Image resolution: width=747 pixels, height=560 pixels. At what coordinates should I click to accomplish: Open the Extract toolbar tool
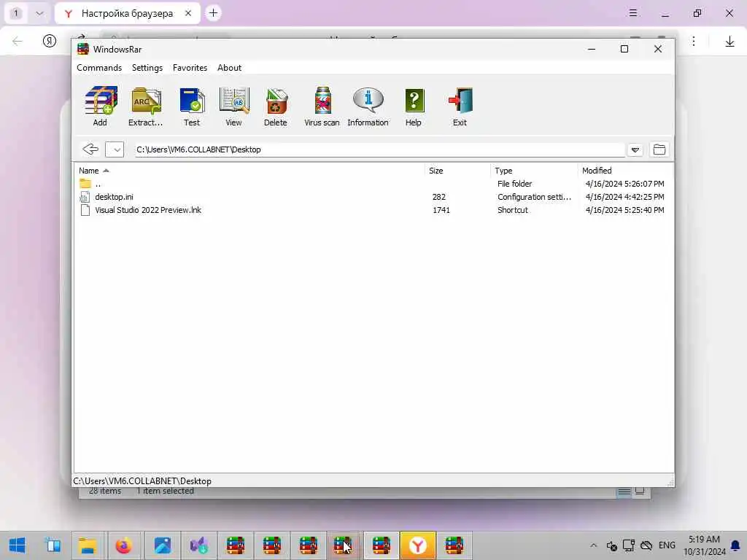pyautogui.click(x=146, y=106)
